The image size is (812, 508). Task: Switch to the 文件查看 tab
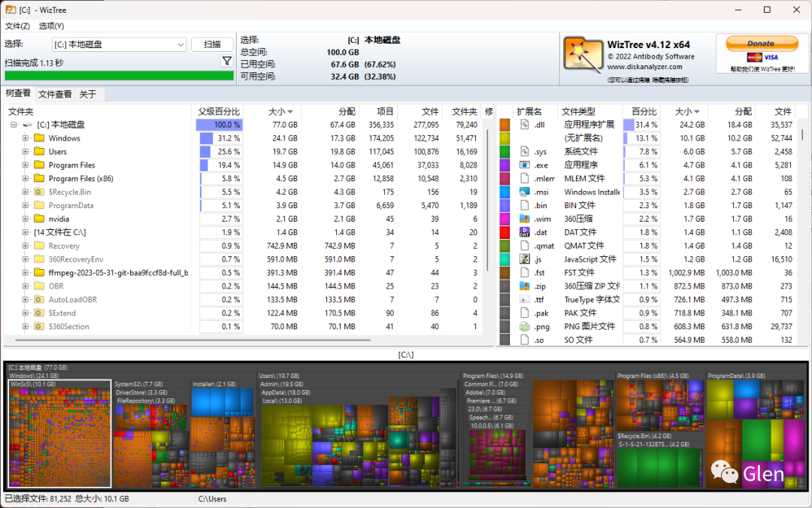[55, 94]
